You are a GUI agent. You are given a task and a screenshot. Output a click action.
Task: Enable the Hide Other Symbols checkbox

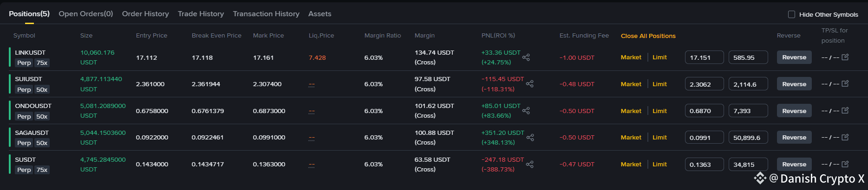[x=792, y=14]
